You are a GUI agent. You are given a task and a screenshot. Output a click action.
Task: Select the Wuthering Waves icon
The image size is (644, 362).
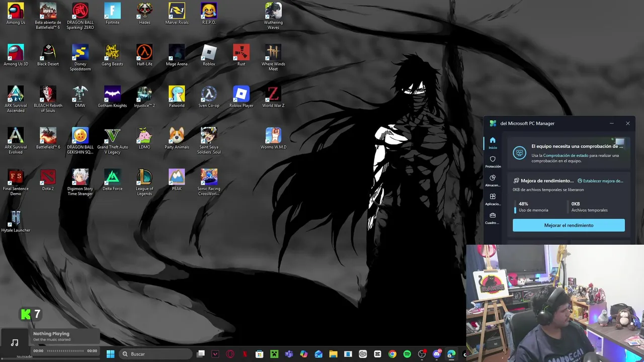click(273, 16)
